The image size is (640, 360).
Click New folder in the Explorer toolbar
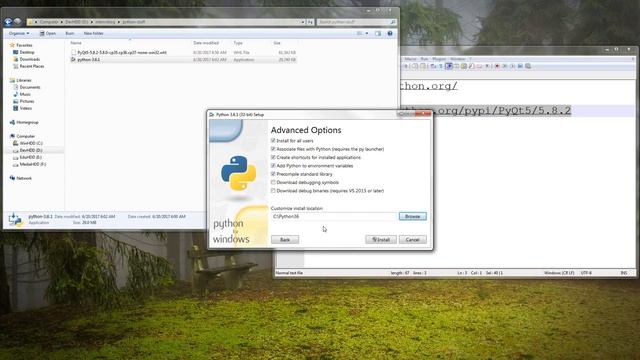coord(93,33)
